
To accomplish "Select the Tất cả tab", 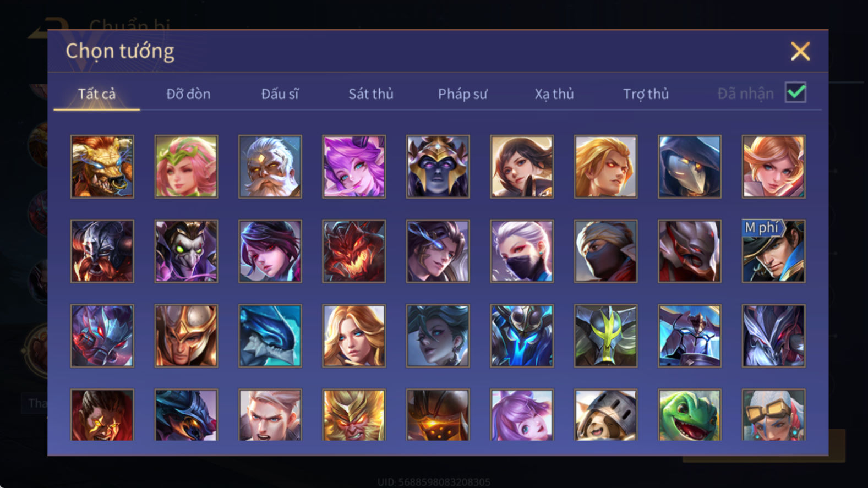I will coord(97,94).
